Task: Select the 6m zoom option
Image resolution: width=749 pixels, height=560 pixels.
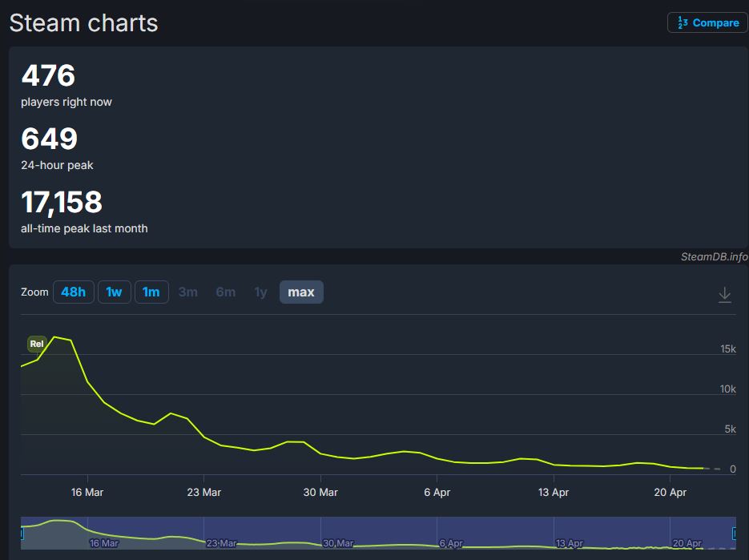Action: coord(225,292)
